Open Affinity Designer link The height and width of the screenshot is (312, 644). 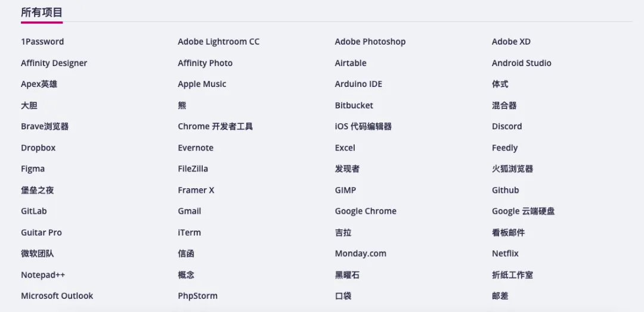(x=54, y=63)
